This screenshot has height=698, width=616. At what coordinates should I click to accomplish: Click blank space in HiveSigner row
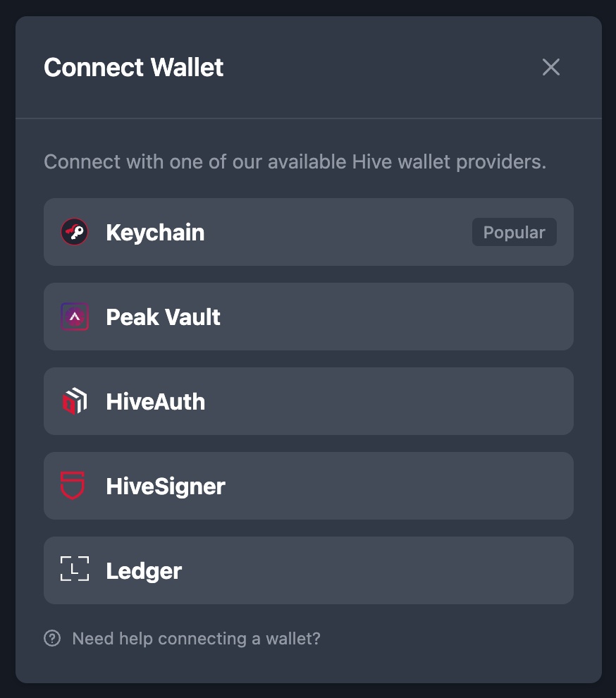(396, 486)
